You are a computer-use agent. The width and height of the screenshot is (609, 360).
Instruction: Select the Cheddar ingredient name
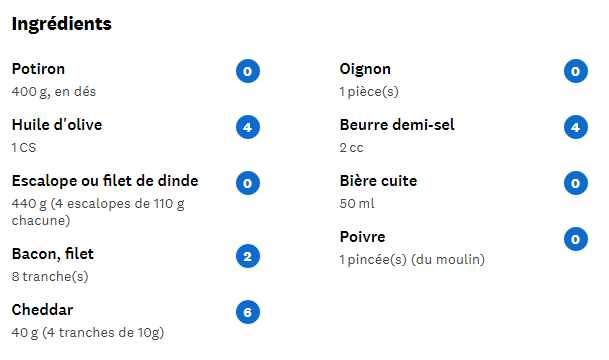(42, 310)
